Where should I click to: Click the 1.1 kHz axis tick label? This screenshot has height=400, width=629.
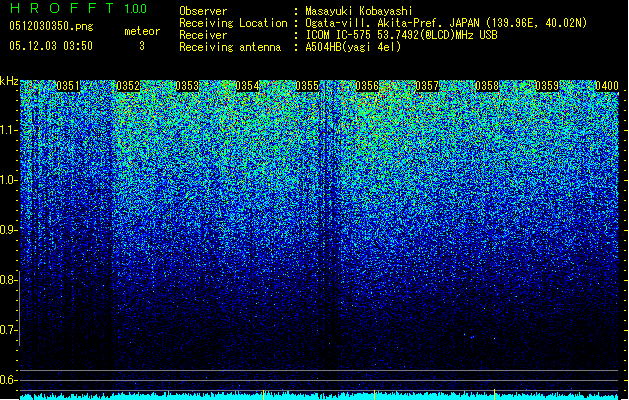pos(9,130)
